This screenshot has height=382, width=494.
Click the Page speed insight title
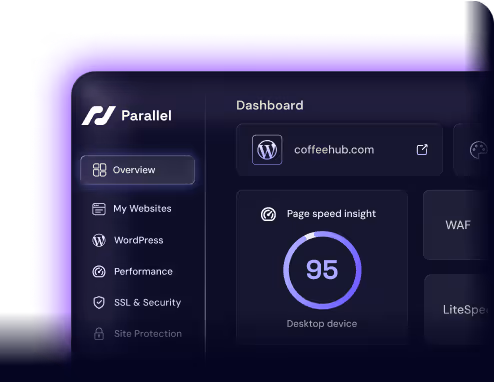coord(331,214)
